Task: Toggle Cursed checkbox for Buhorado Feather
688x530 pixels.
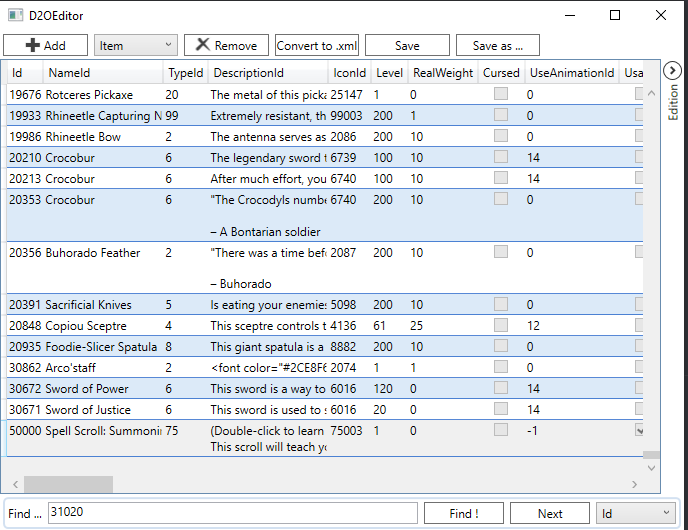Action: click(x=501, y=251)
